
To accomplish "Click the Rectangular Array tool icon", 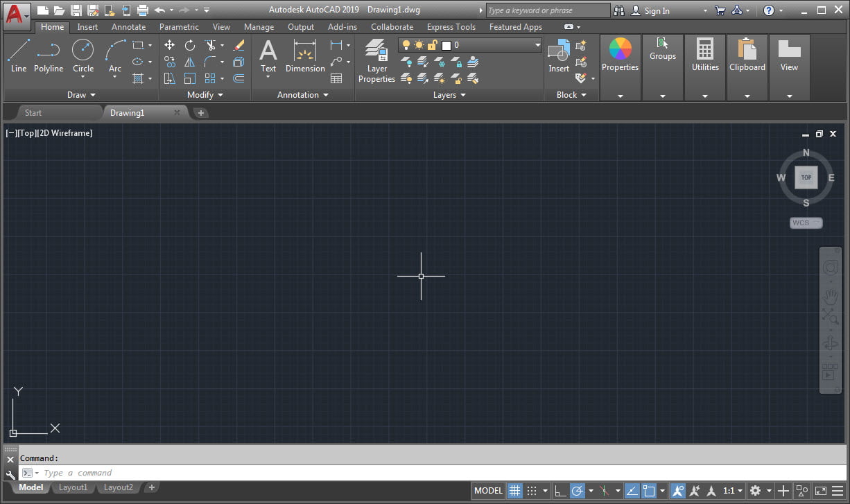I will [x=210, y=78].
